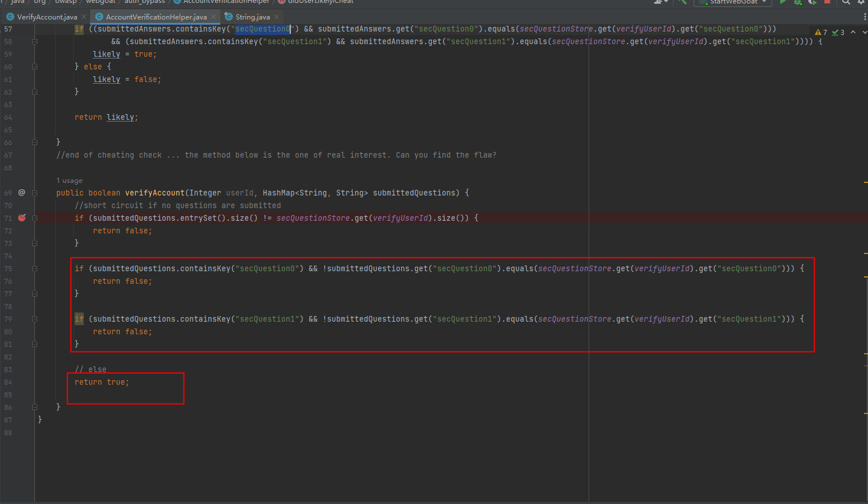
Task: Click 'return likely;' on line 64
Action: [x=107, y=117]
